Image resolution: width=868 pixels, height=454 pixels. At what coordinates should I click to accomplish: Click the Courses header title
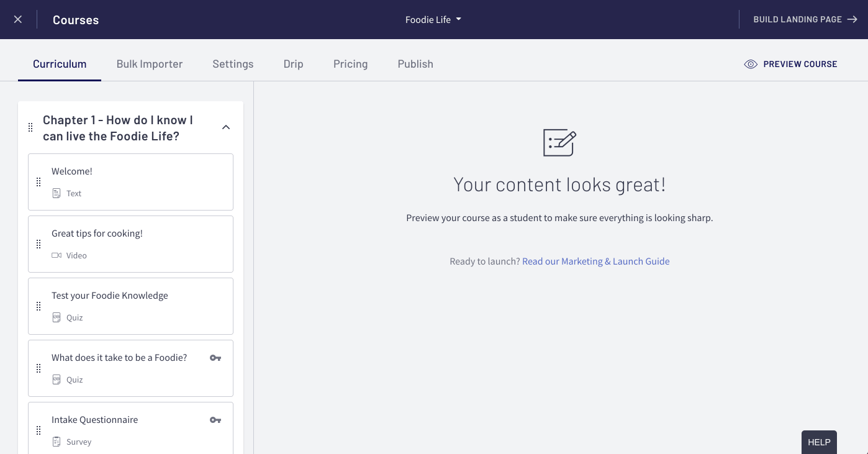pyautogui.click(x=76, y=20)
